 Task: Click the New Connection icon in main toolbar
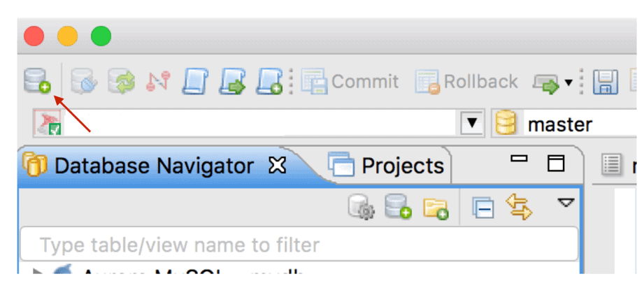click(x=37, y=81)
